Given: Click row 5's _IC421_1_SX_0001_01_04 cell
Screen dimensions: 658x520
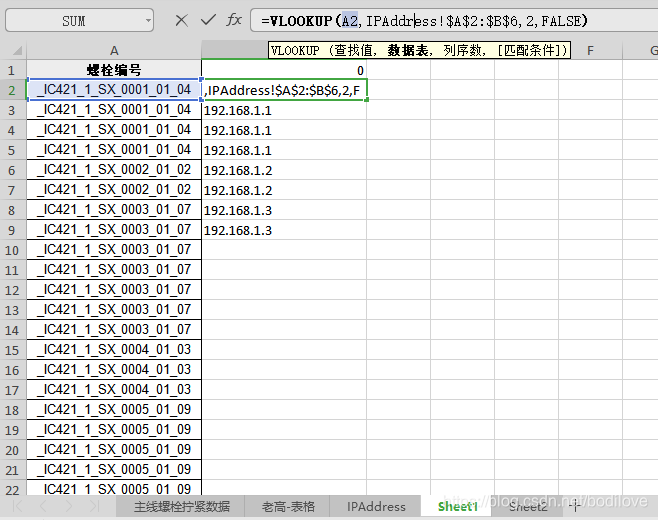Looking at the screenshot, I should pyautogui.click(x=114, y=150).
